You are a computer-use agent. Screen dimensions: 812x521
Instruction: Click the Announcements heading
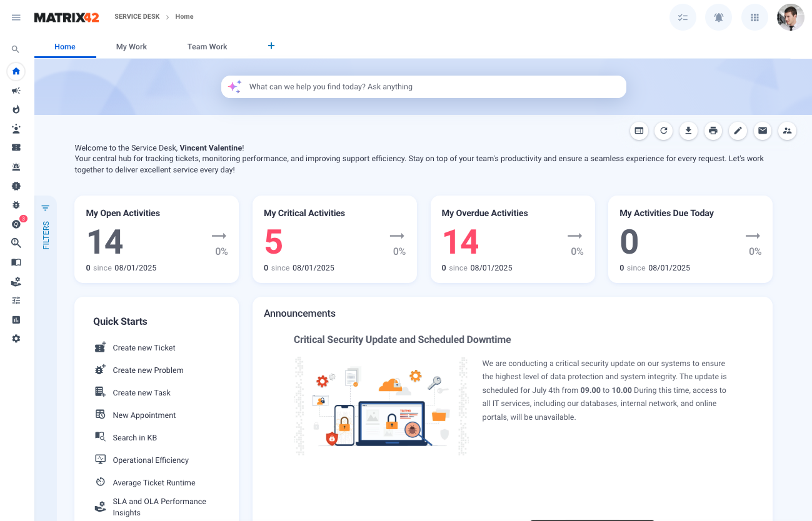pos(299,314)
